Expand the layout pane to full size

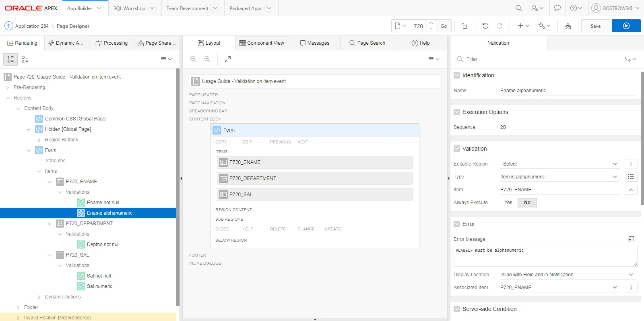tap(228, 59)
